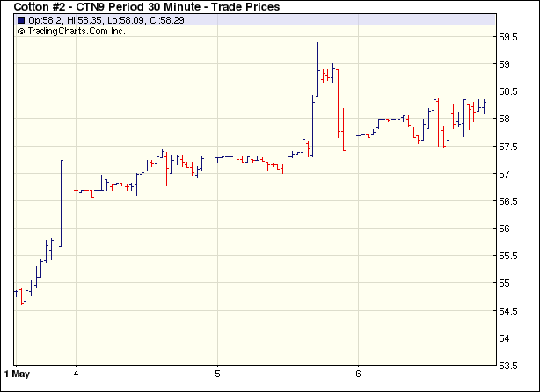Click the TradingCharts.Com Inc. copyright text
Screen dimensions: 540x392
click(x=72, y=31)
